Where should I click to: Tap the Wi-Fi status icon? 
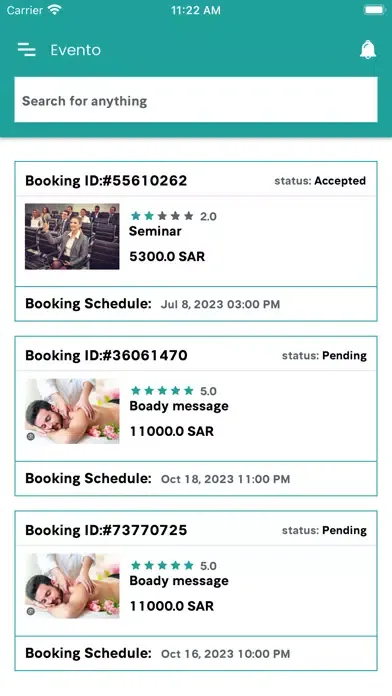pos(55,10)
